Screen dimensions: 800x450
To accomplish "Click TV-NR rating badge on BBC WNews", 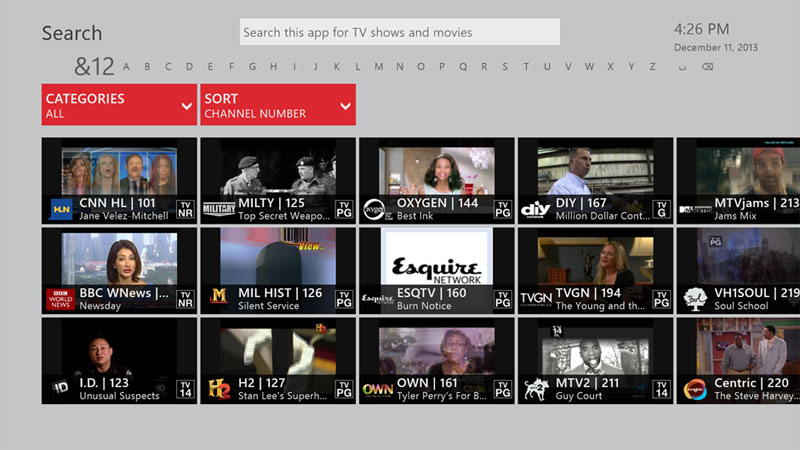I will pyautogui.click(x=185, y=299).
